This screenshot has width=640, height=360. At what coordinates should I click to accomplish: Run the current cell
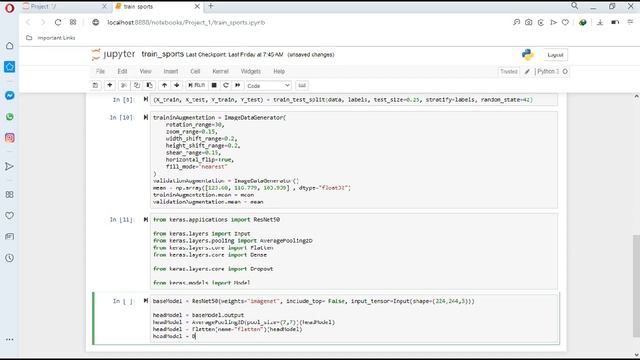coord(196,85)
